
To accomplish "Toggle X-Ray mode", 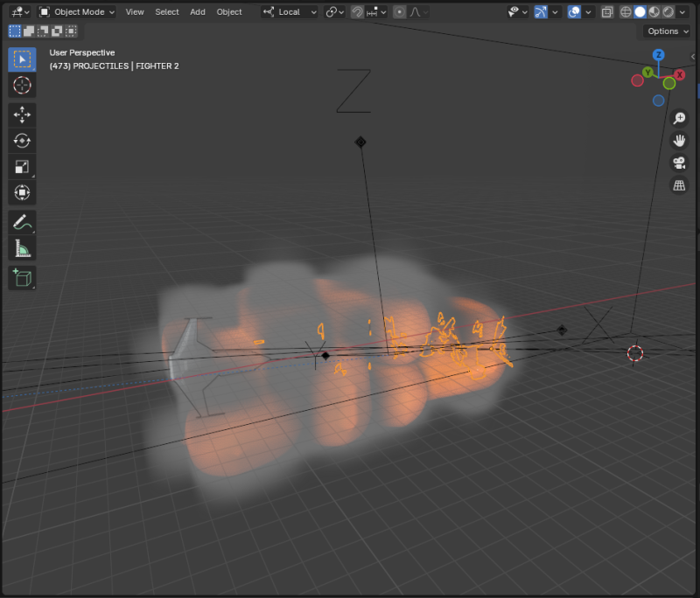I will tap(606, 12).
